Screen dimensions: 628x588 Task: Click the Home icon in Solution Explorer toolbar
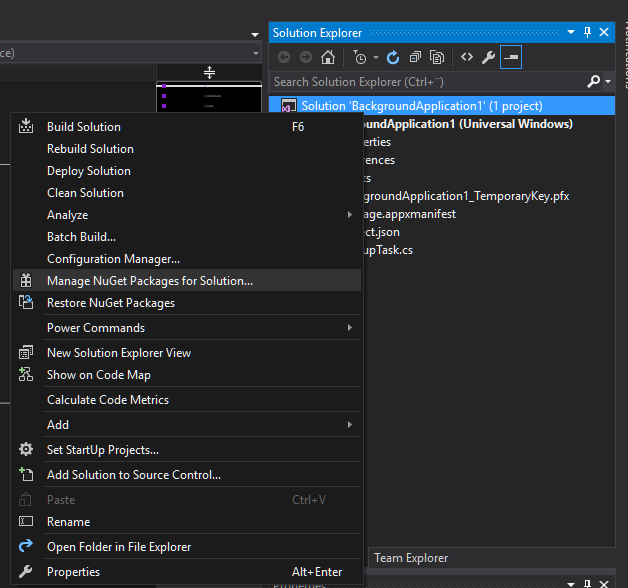point(328,57)
